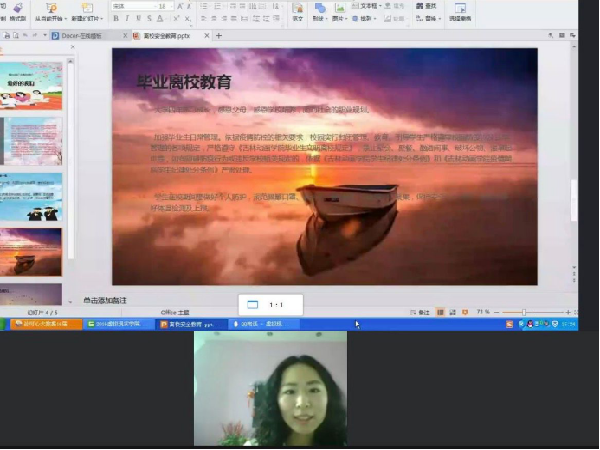The height and width of the screenshot is (450, 600).
Task: Open the green spreadsheet taskbar button
Action: (x=119, y=324)
